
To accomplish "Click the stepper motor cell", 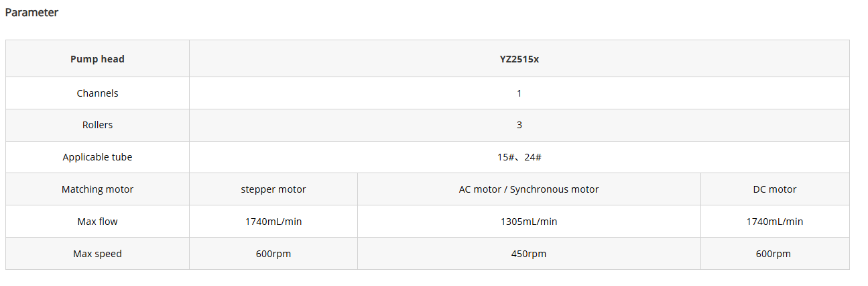I will 273,189.
